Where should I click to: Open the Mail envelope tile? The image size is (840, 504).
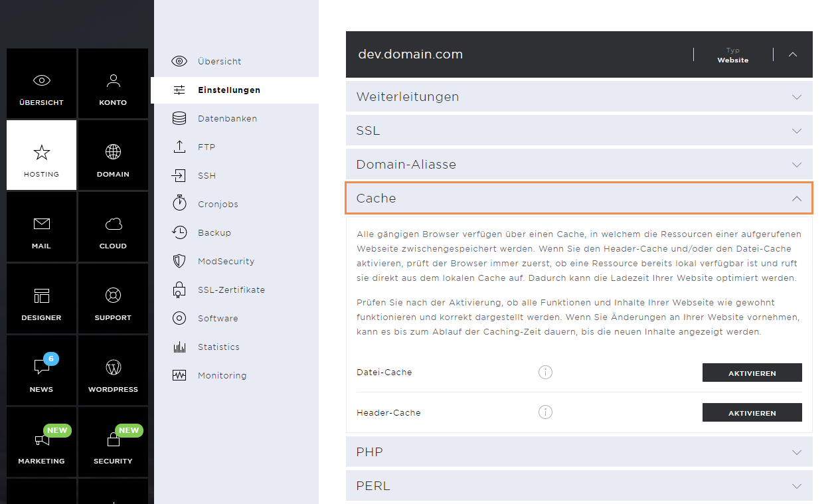point(42,227)
